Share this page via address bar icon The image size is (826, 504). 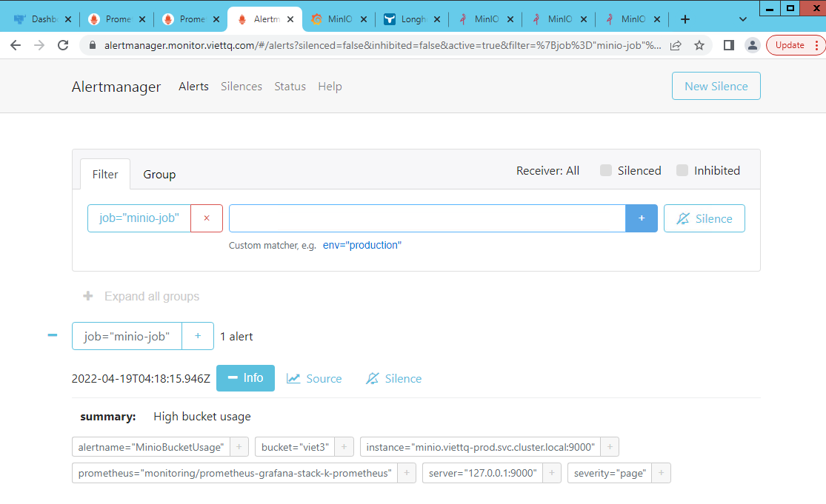[x=676, y=45]
